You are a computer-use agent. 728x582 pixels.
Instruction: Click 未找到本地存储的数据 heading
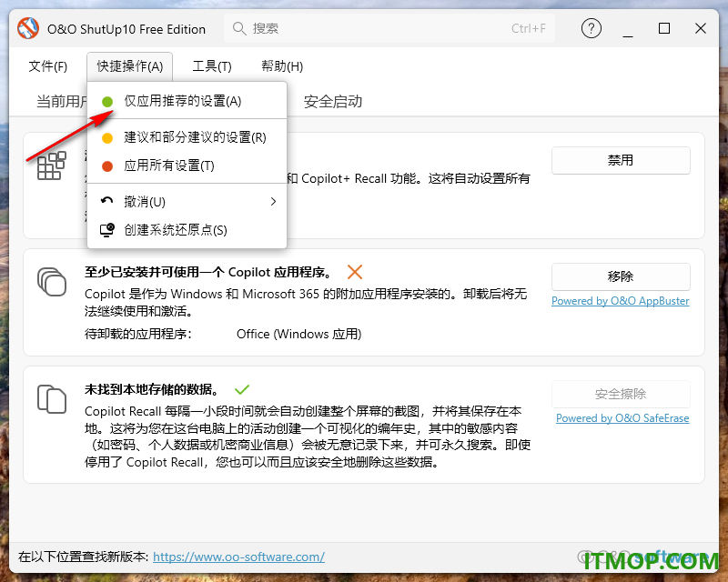click(151, 390)
